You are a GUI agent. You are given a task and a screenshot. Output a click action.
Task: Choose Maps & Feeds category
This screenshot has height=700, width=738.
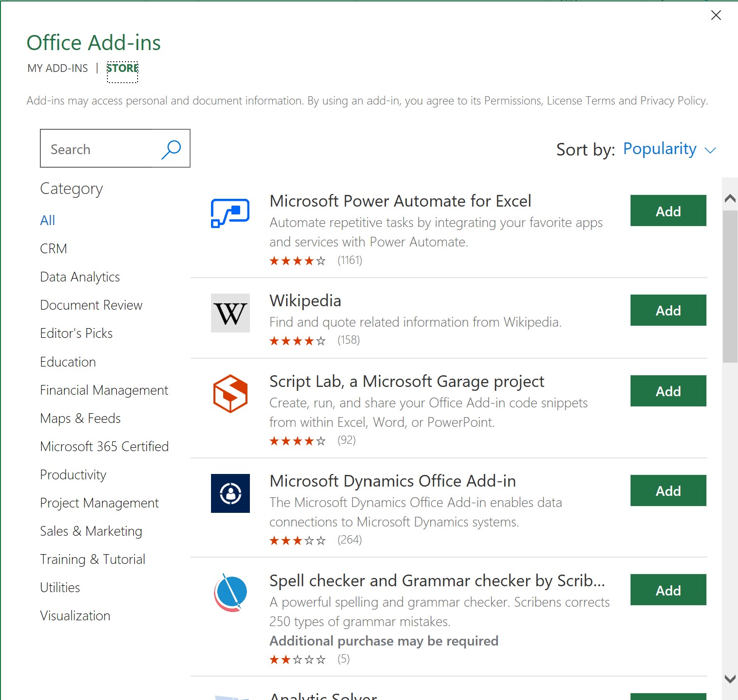(x=80, y=419)
